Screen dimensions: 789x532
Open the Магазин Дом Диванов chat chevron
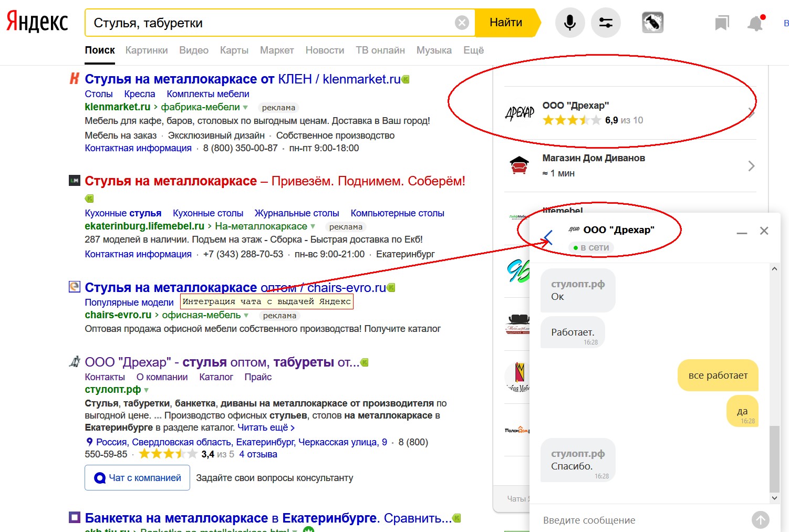751,166
